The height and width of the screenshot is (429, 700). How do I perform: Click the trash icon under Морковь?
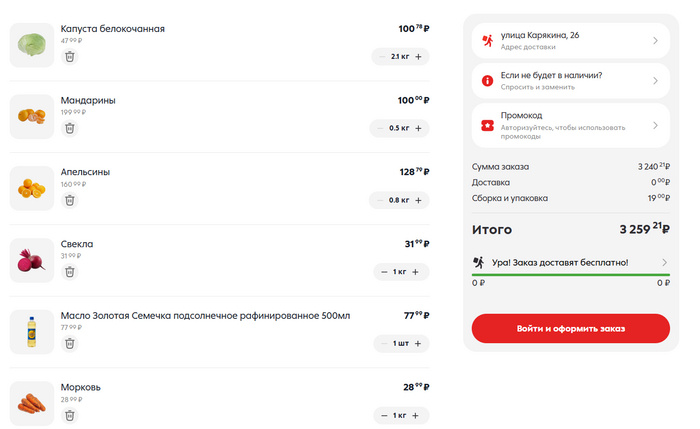(x=69, y=415)
